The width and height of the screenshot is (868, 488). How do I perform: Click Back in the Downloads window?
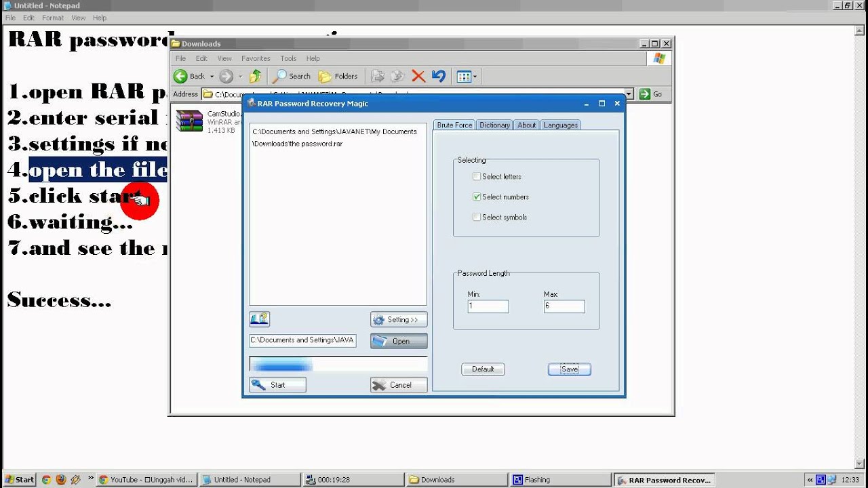tap(189, 76)
